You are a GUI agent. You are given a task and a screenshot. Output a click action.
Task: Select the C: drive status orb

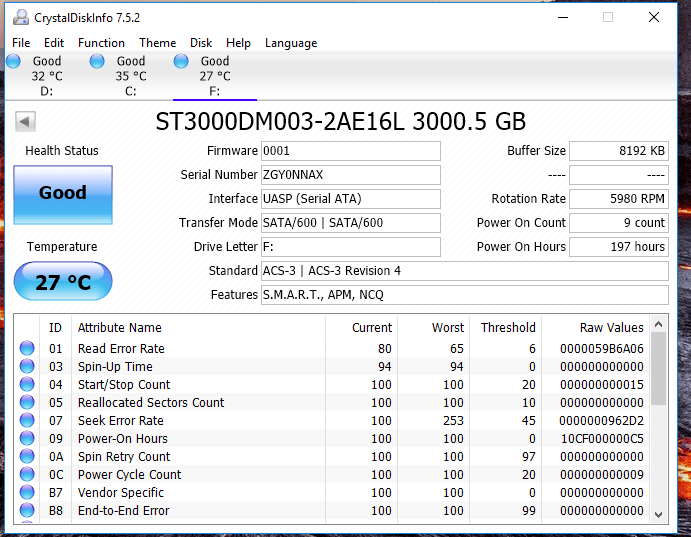97,62
